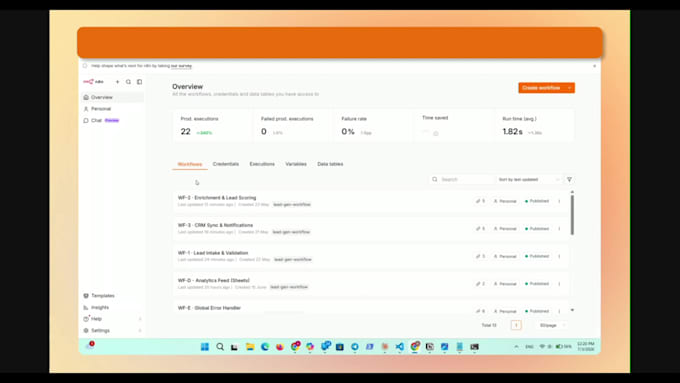
Task: Open the workflow filter funnel icon
Action: coord(569,180)
